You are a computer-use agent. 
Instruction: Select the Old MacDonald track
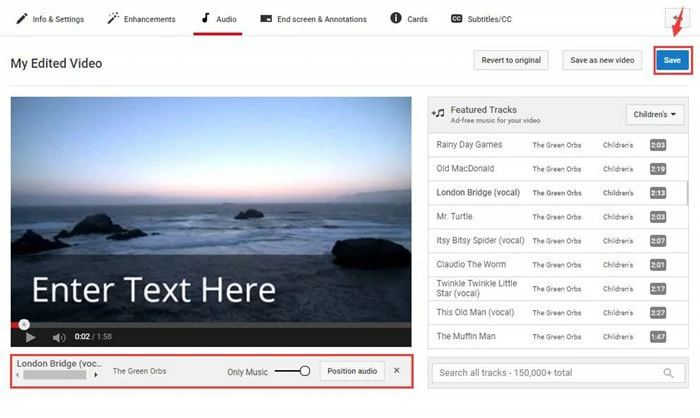(x=557, y=169)
